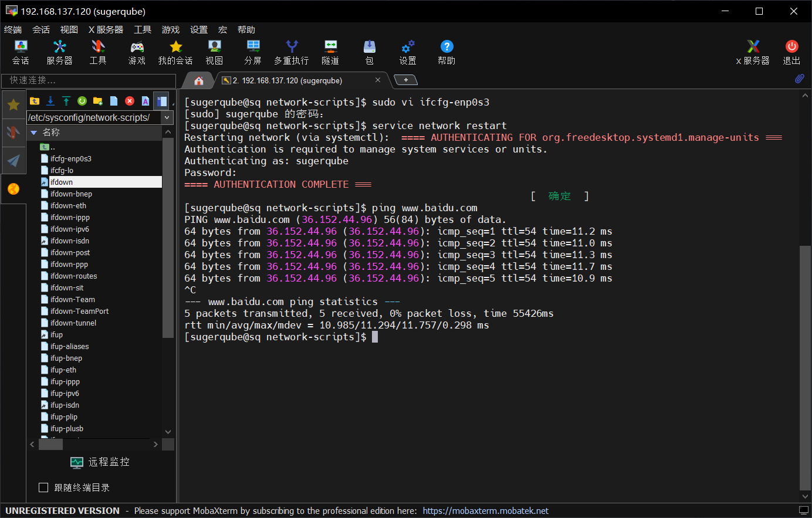Open the 游戏 (Games) toolbar icon
The width and height of the screenshot is (812, 518).
tap(137, 52)
